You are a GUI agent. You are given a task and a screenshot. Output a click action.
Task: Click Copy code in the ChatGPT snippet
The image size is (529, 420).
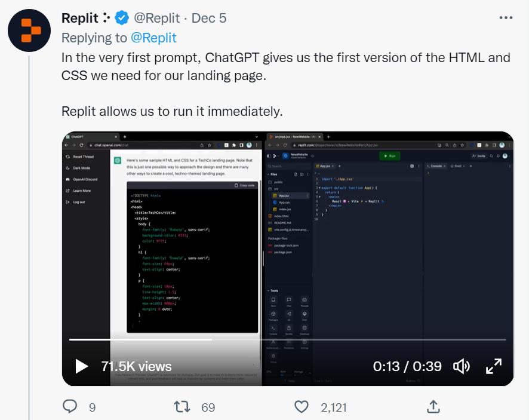245,185
